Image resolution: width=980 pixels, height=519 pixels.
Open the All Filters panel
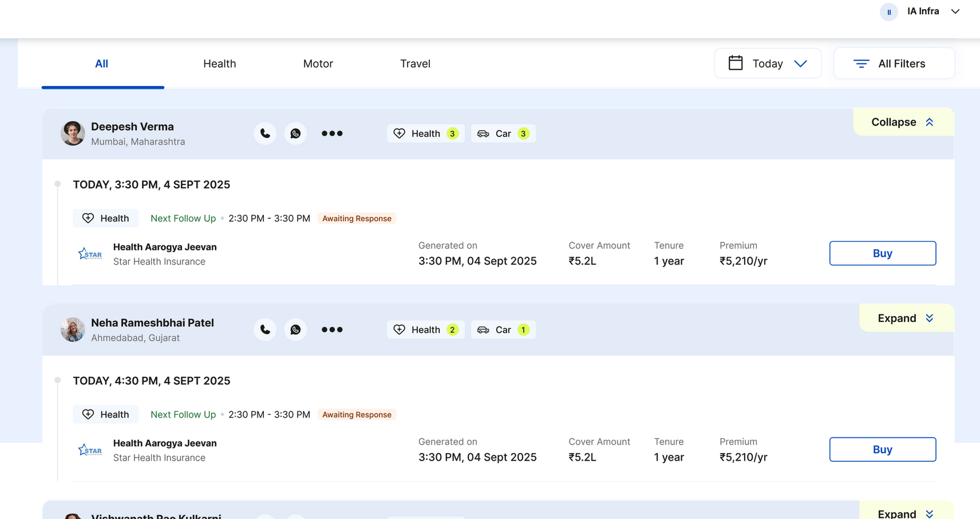894,64
